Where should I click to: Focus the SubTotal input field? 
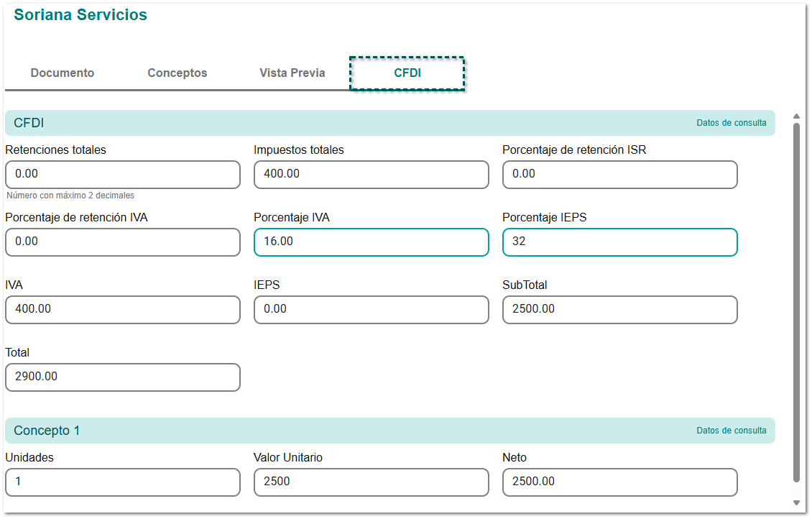pos(619,310)
